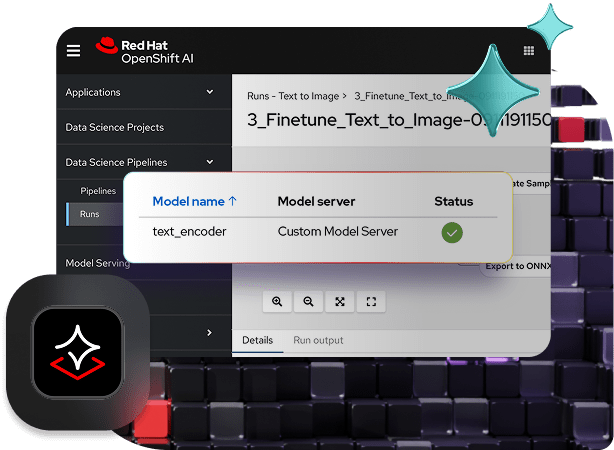
Task: Select the Export to ONNX pipeline node
Action: (516, 266)
